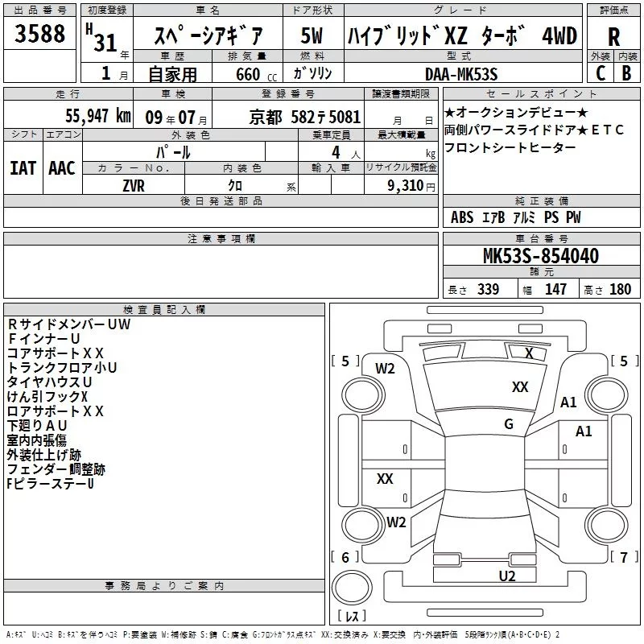644x644 pixels.
Task: Select the exterior color パール
Action: [x=173, y=152]
